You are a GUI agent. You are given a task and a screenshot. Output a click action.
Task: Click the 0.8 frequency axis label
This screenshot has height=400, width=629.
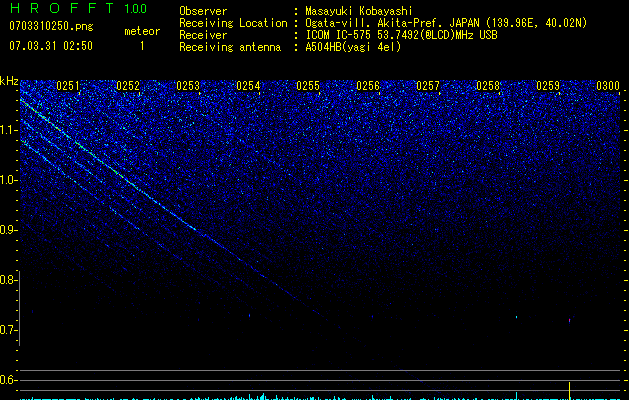click(x=8, y=280)
